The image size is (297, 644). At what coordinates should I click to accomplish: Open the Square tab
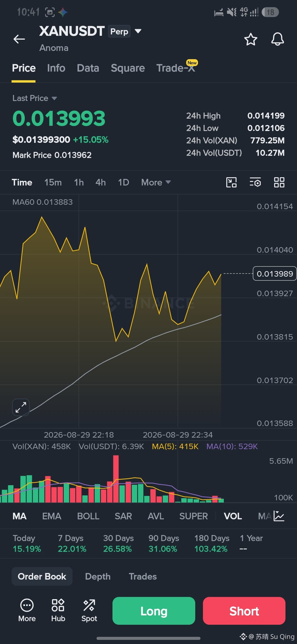click(128, 68)
